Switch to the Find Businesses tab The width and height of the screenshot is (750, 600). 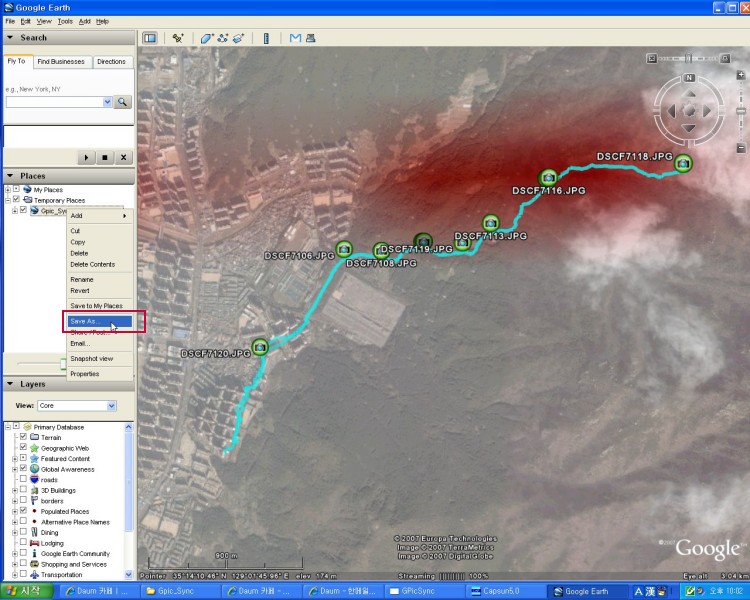tap(61, 62)
